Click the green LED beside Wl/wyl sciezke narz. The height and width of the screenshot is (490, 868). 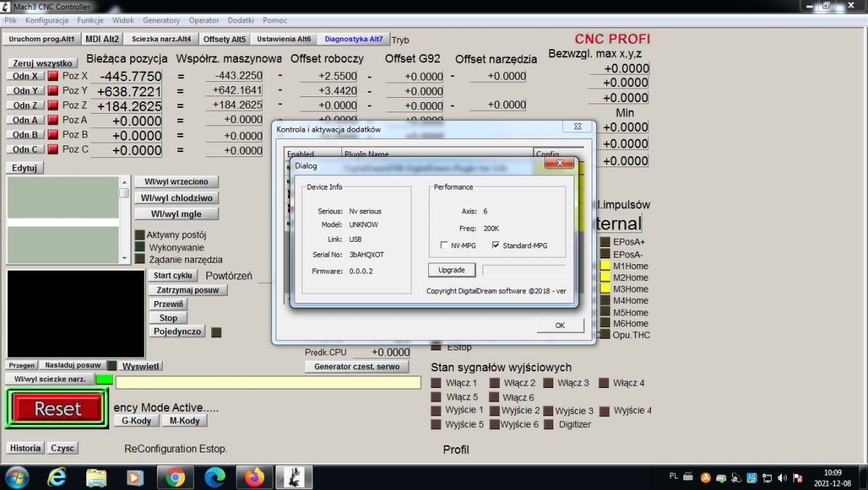click(105, 379)
